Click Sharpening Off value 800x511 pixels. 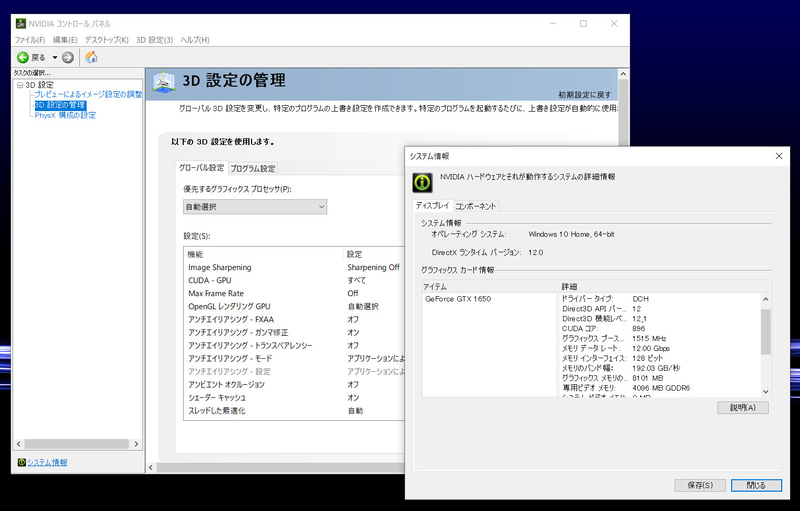point(373,267)
